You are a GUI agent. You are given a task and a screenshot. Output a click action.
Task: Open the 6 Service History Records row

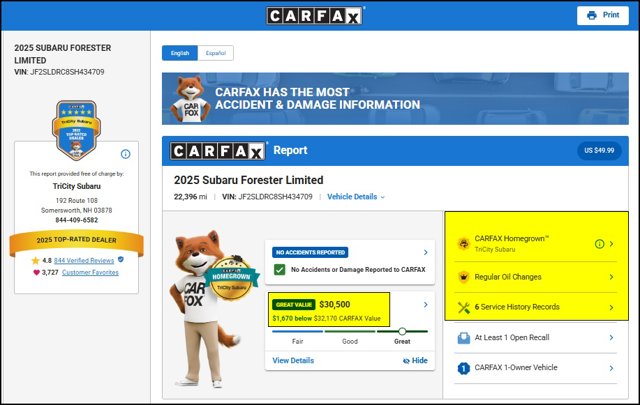pyautogui.click(x=536, y=307)
